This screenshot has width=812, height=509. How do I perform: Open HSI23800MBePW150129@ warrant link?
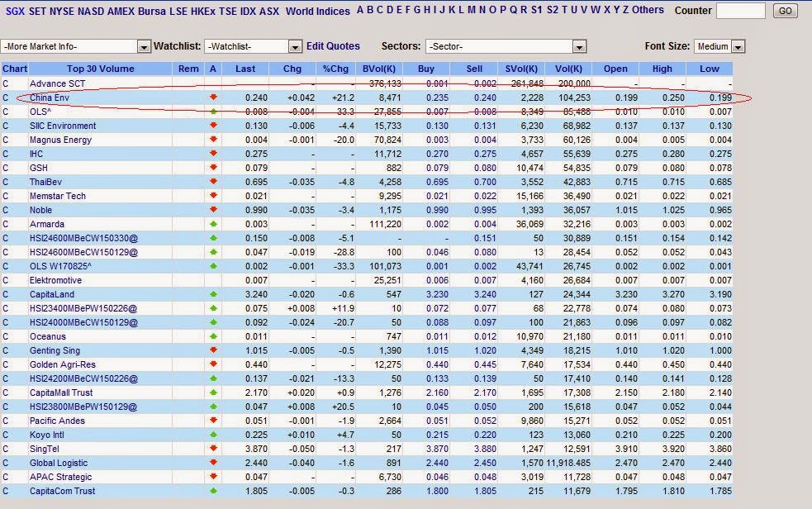(x=83, y=407)
